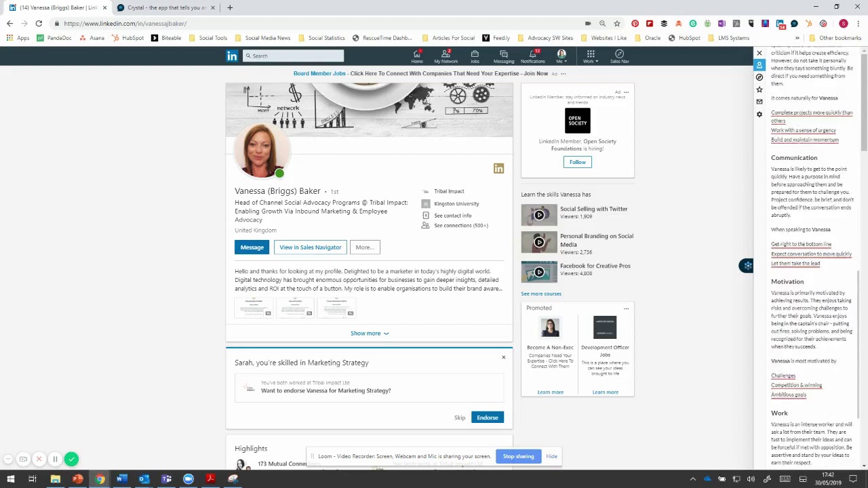This screenshot has height=488, width=868.
Task: Click the blue floating Crystal widget button
Action: (746, 266)
